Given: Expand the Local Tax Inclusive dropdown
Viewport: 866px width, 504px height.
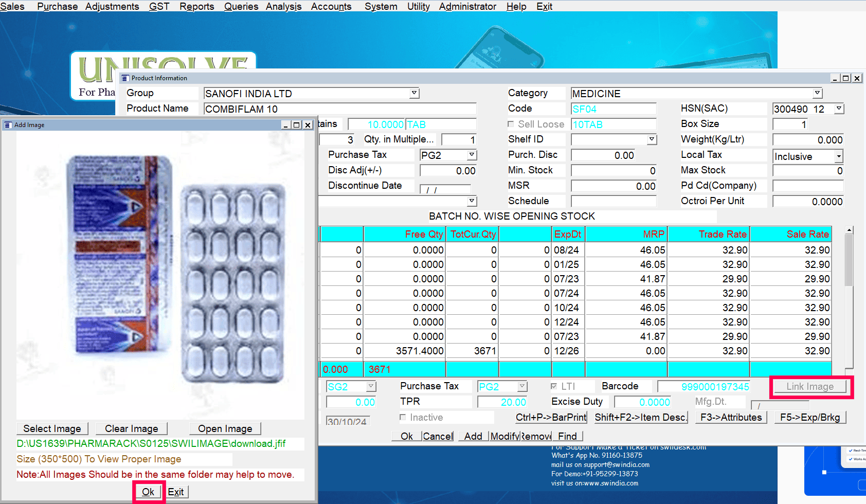Looking at the screenshot, I should pyautogui.click(x=839, y=156).
